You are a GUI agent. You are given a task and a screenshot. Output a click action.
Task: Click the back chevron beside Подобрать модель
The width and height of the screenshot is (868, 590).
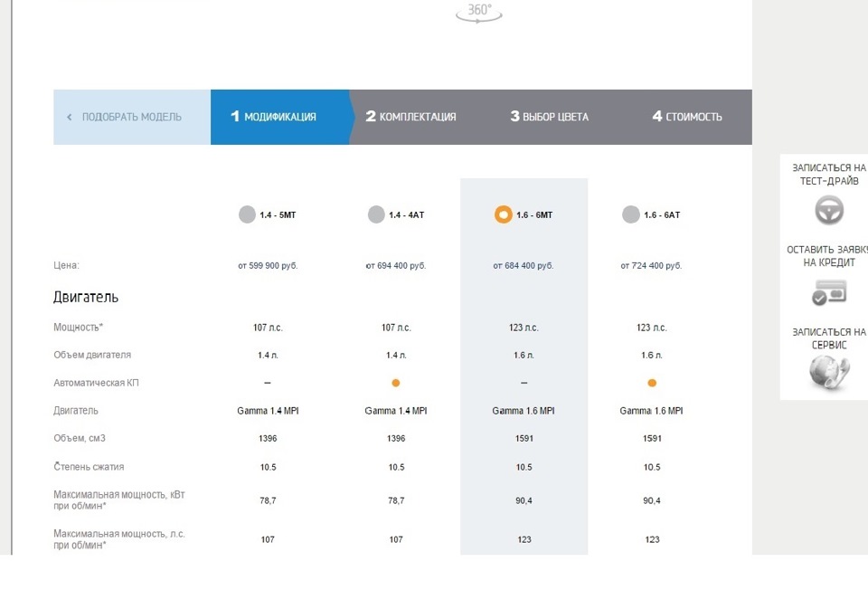[x=70, y=117]
